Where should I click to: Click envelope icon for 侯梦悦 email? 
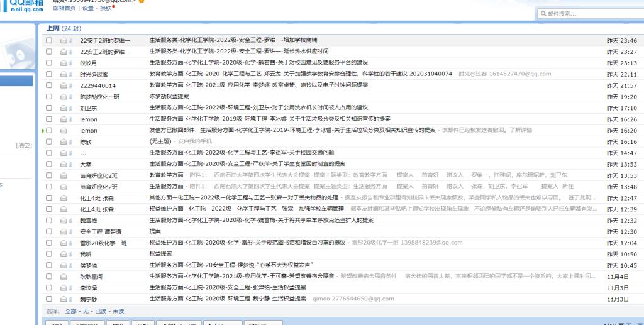(x=64, y=265)
